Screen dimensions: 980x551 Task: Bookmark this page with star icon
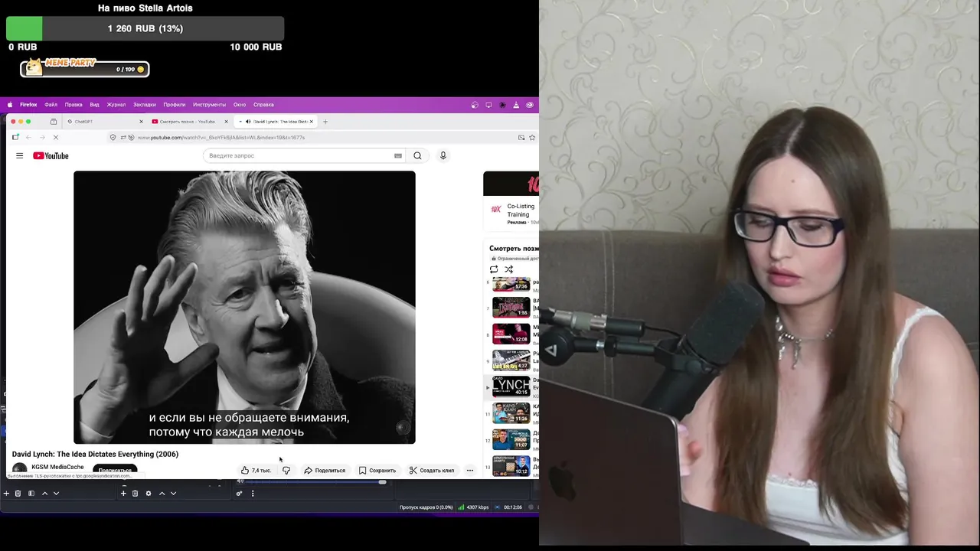pos(532,138)
